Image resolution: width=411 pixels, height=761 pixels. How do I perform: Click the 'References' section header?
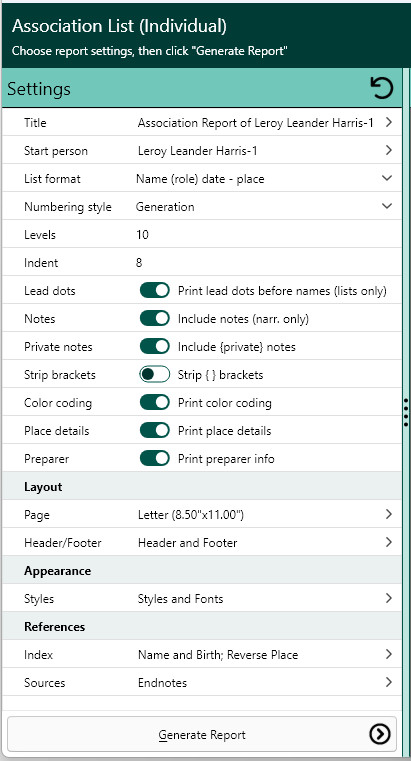[54, 627]
